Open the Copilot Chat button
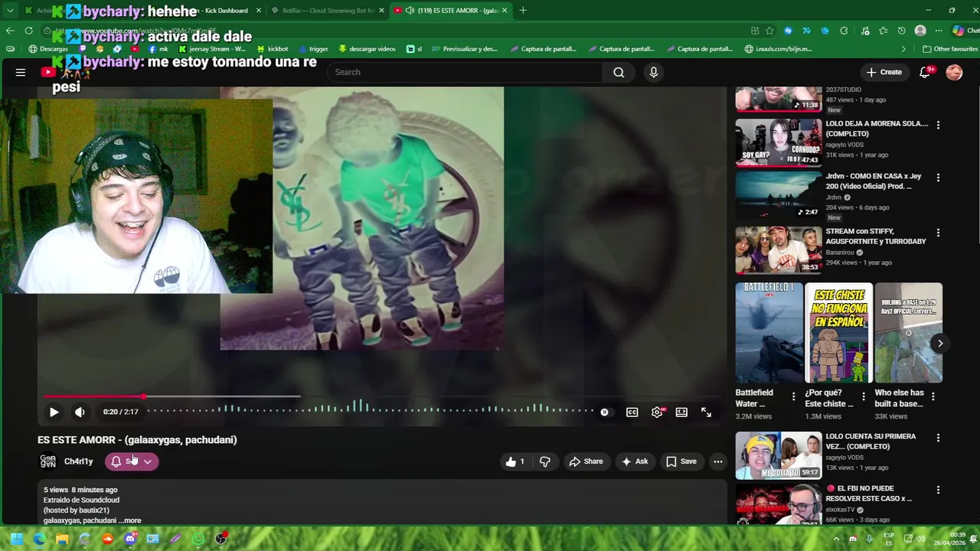Image resolution: width=980 pixels, height=551 pixels. point(965,31)
